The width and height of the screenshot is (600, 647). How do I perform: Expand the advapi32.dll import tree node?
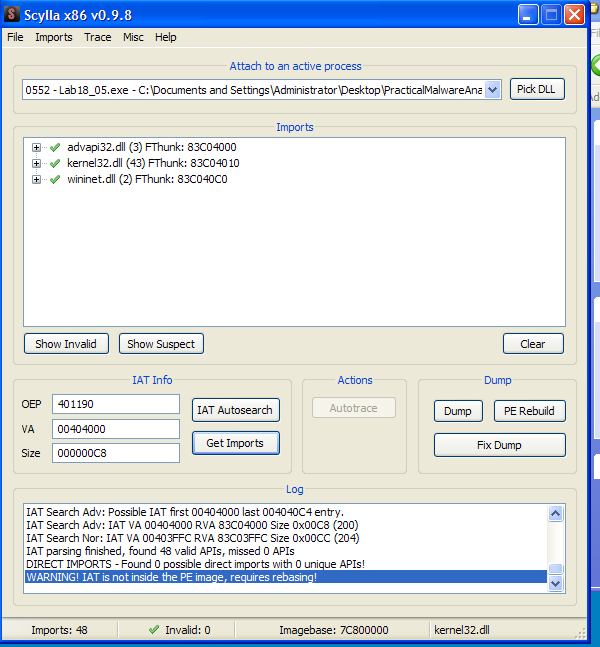point(37,148)
